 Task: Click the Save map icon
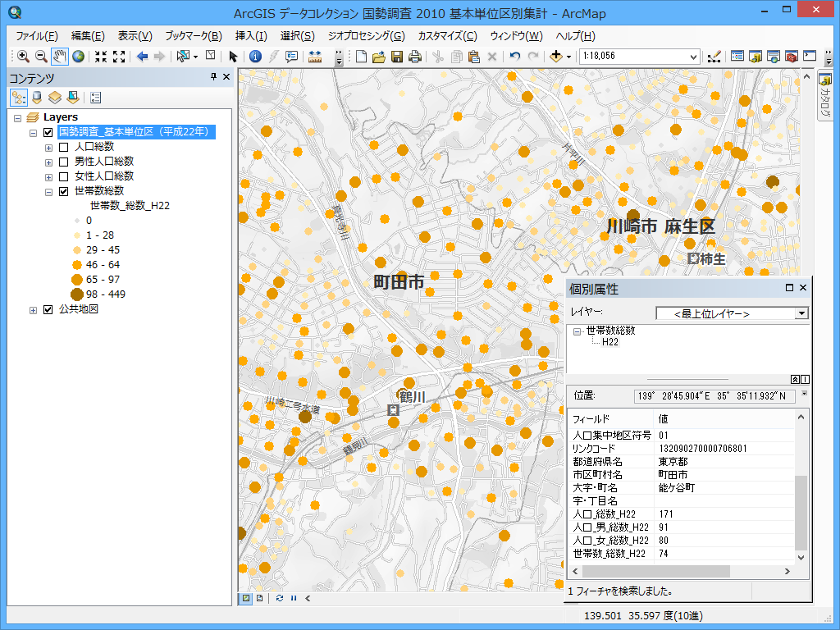click(397, 57)
